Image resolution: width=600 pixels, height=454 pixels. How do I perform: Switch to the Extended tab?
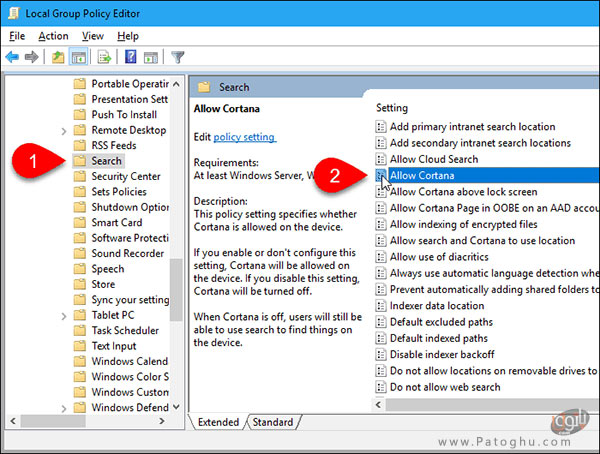[218, 422]
